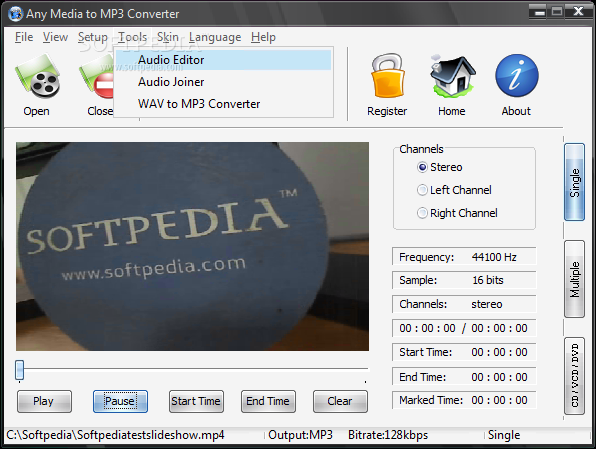The height and width of the screenshot is (449, 596).
Task: Open the View menu
Action: pyautogui.click(x=55, y=37)
